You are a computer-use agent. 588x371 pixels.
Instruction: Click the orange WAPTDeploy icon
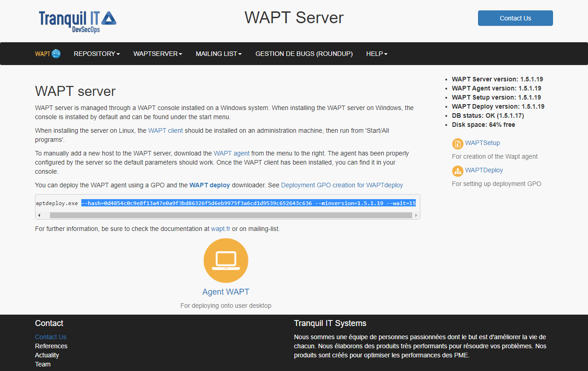point(457,171)
